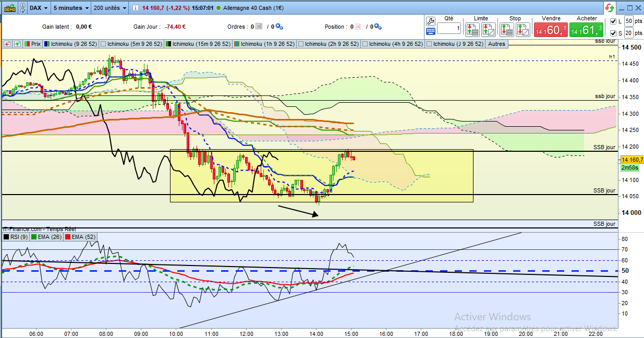The width and height of the screenshot is (644, 338).
Task: Click the blue keyboard icon under the wrench
Action: [x=430, y=31]
